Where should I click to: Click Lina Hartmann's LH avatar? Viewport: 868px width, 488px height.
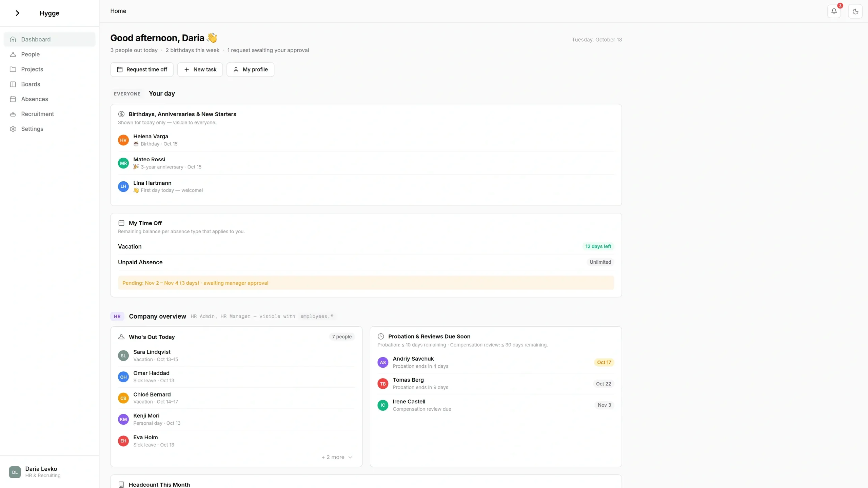tap(123, 186)
